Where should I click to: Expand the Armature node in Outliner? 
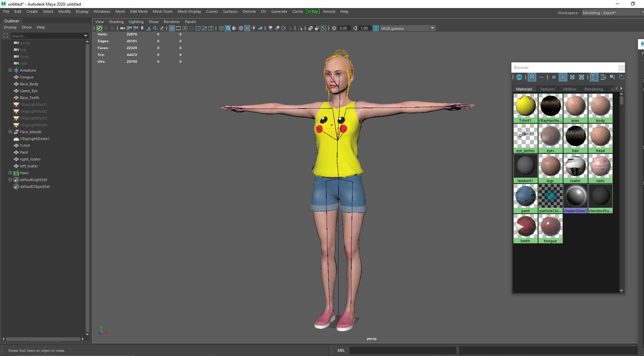[x=10, y=70]
